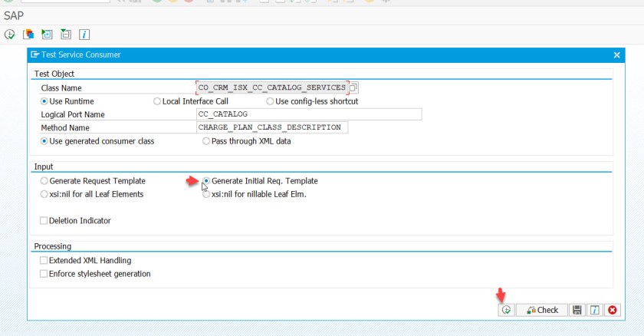Click the collapse-all icon with minus sign

coord(66,35)
